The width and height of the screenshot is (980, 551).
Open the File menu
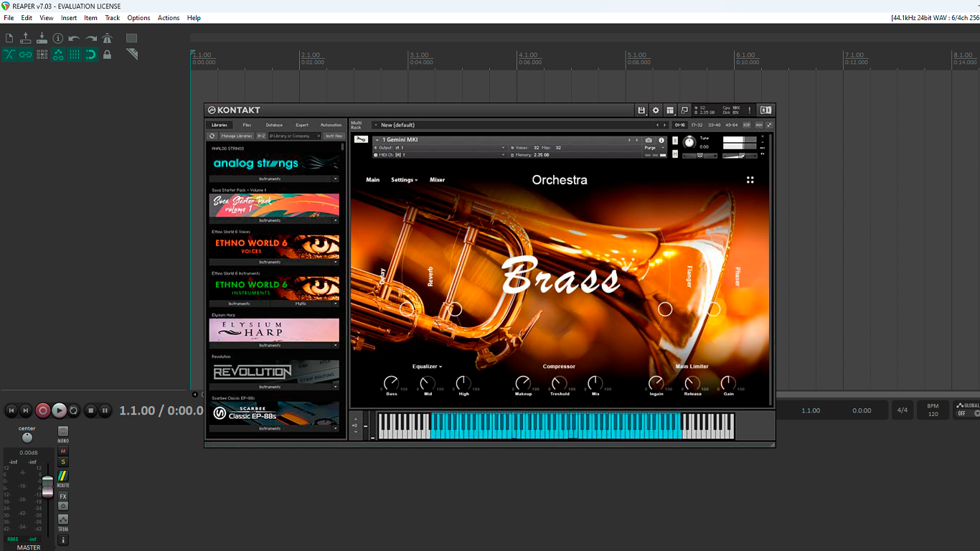(9, 18)
